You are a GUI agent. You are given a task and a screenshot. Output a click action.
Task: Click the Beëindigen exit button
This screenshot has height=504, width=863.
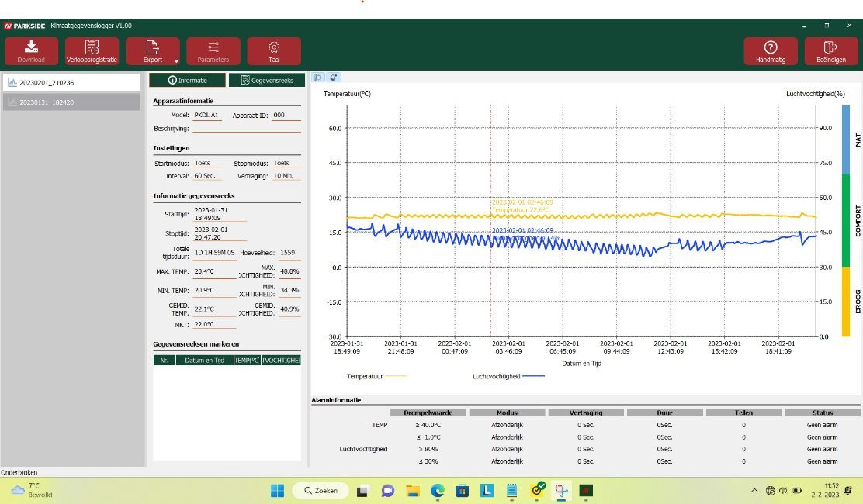831,51
